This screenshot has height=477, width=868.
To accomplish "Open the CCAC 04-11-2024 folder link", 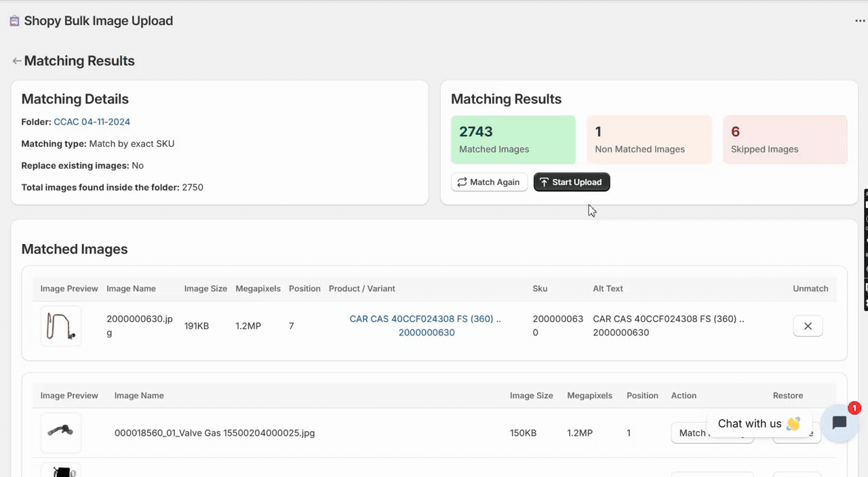I will pos(92,122).
